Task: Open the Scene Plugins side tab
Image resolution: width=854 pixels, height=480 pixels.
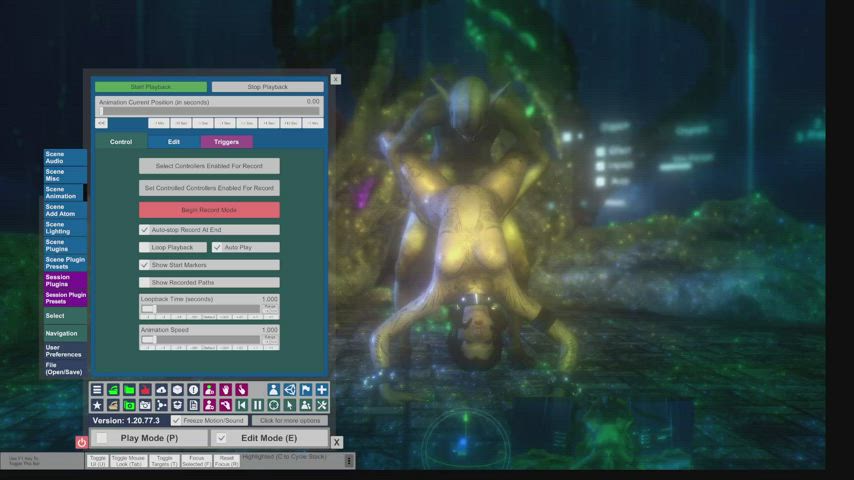Action: click(65, 245)
